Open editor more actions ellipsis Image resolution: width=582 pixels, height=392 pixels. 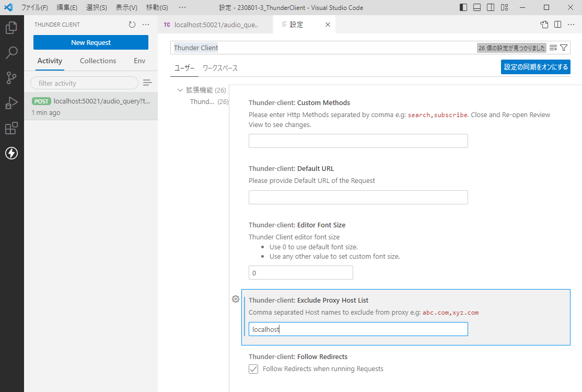(x=571, y=25)
